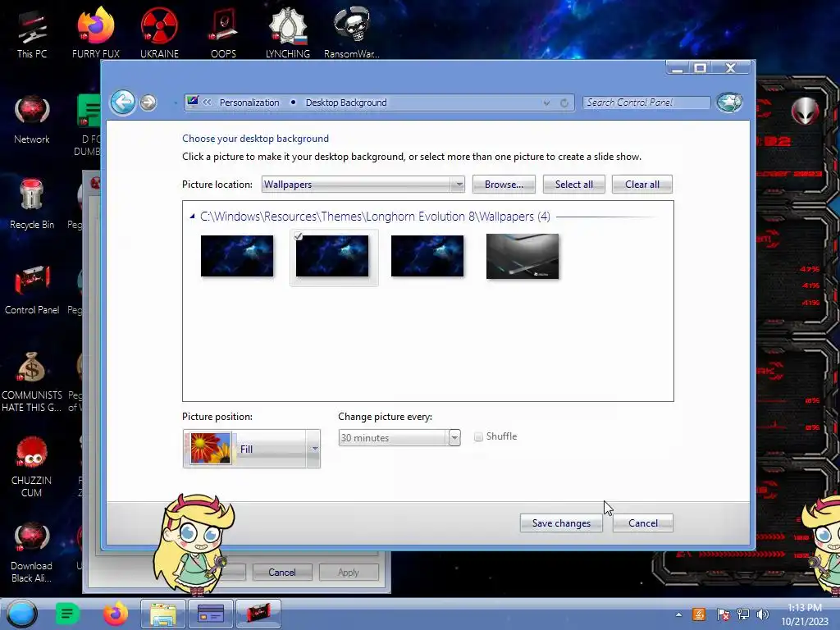This screenshot has height=630, width=840.
Task: Select the Download Black Ali desktop icon
Action: point(32,552)
